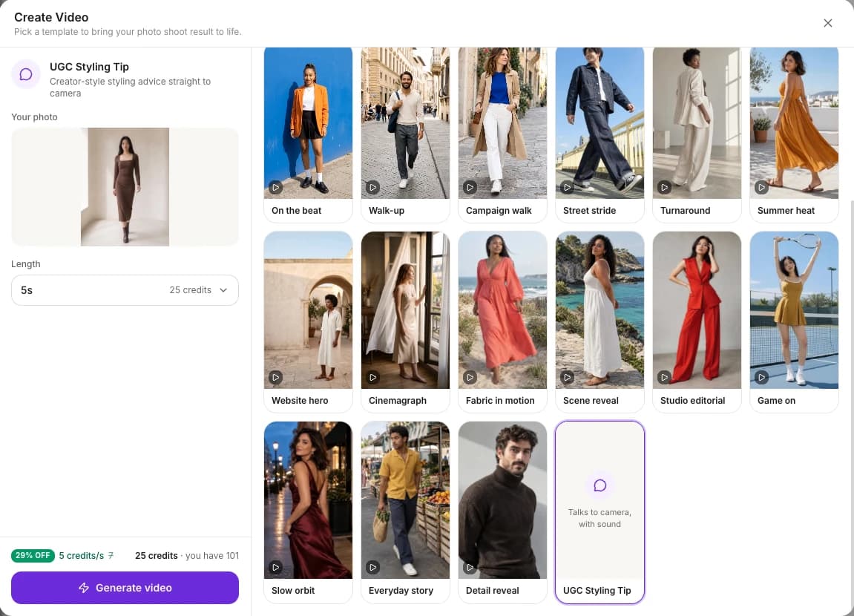Viewport: 854px width, 616px height.
Task: Choose the Street stride template
Action: [600, 134]
